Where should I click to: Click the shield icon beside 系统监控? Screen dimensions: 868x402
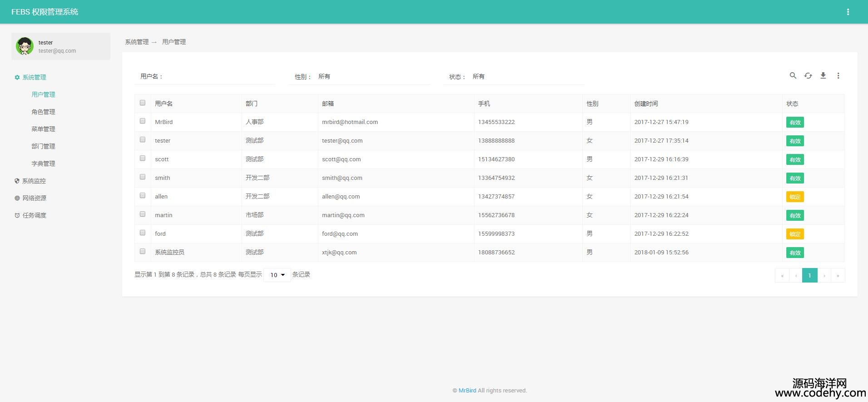coord(17,181)
